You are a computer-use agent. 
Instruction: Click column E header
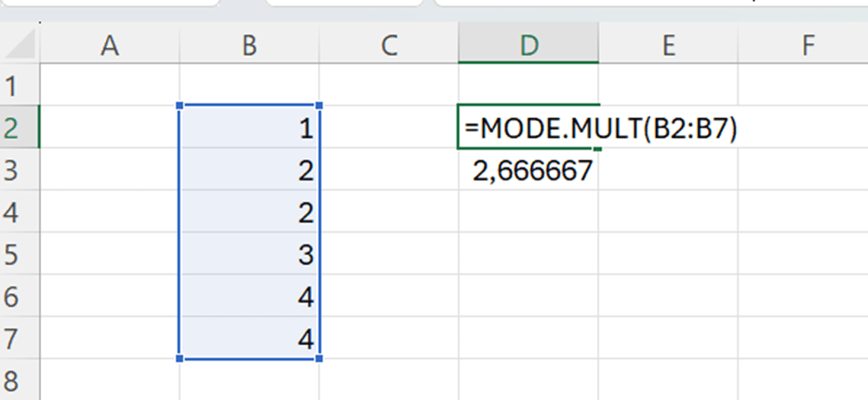[x=667, y=45]
